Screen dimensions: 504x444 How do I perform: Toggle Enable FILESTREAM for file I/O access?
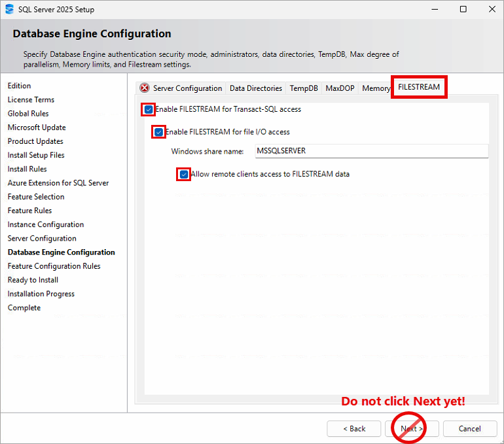point(159,132)
